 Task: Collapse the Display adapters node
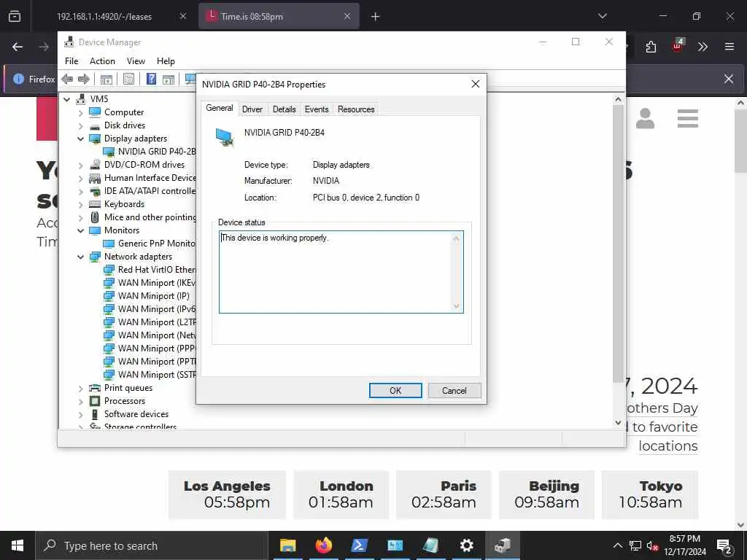[80, 139]
